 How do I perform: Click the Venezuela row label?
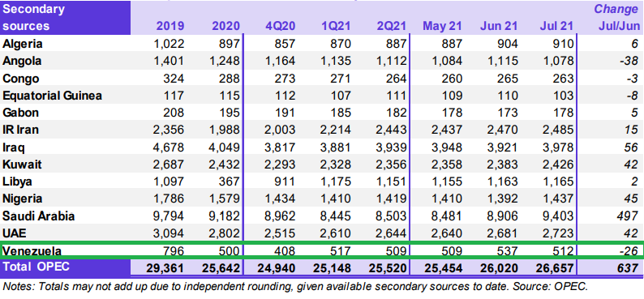click(x=32, y=251)
